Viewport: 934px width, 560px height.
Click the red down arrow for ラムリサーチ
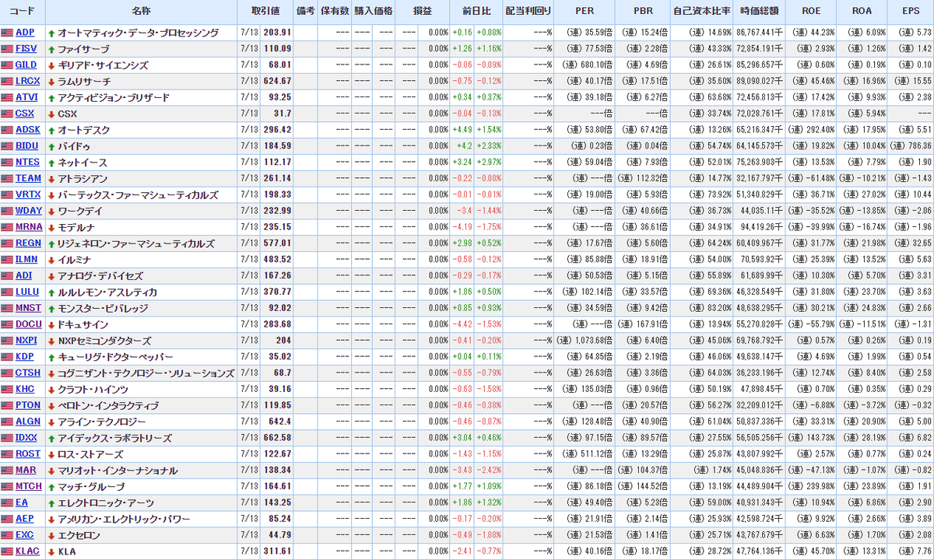(x=51, y=82)
